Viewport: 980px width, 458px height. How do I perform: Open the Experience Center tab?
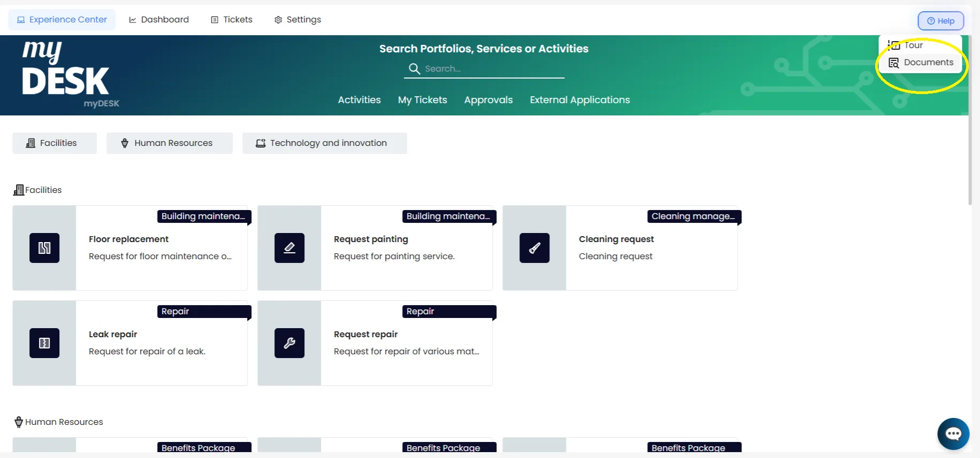[x=62, y=20]
